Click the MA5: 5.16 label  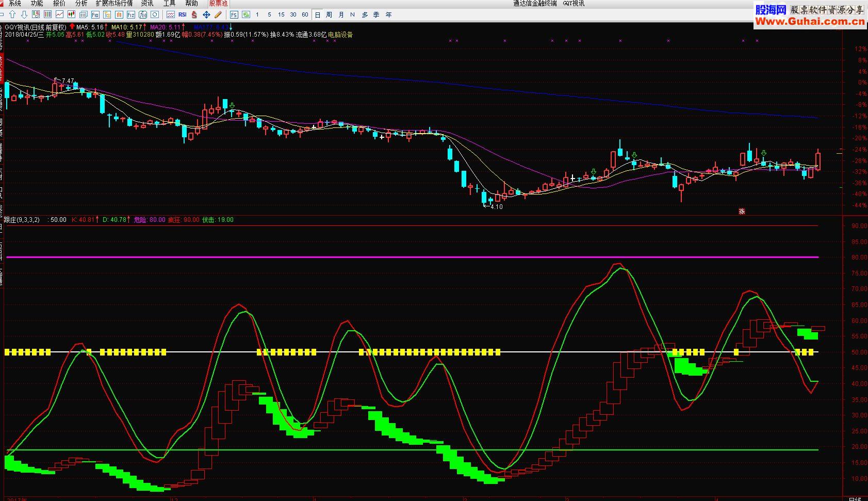90,27
